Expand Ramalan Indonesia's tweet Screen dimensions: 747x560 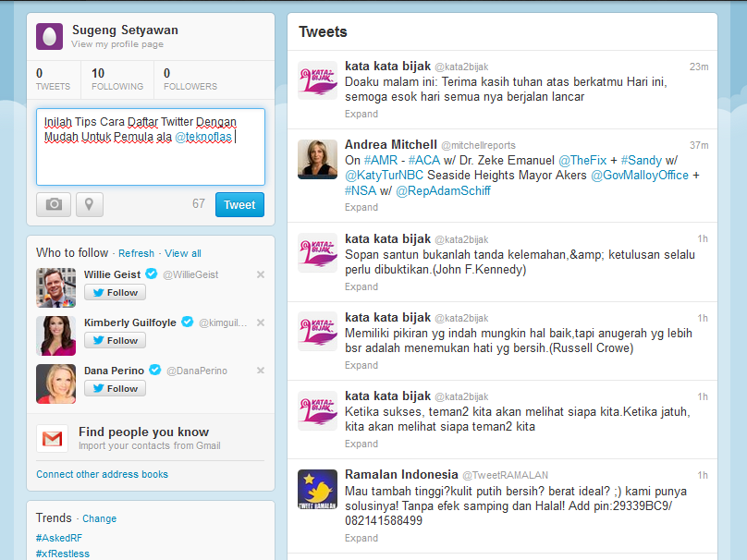(x=361, y=538)
